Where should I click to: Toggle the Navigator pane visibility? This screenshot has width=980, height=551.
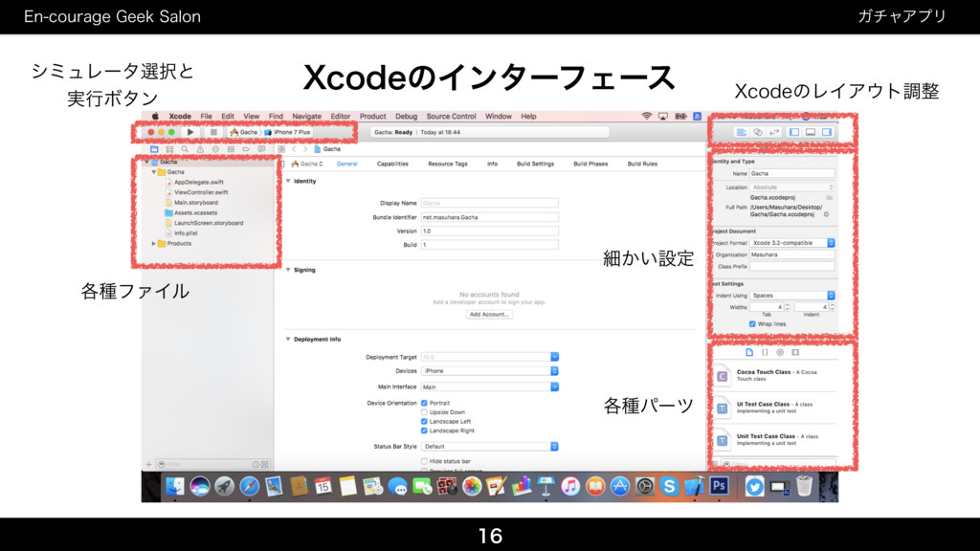(794, 132)
